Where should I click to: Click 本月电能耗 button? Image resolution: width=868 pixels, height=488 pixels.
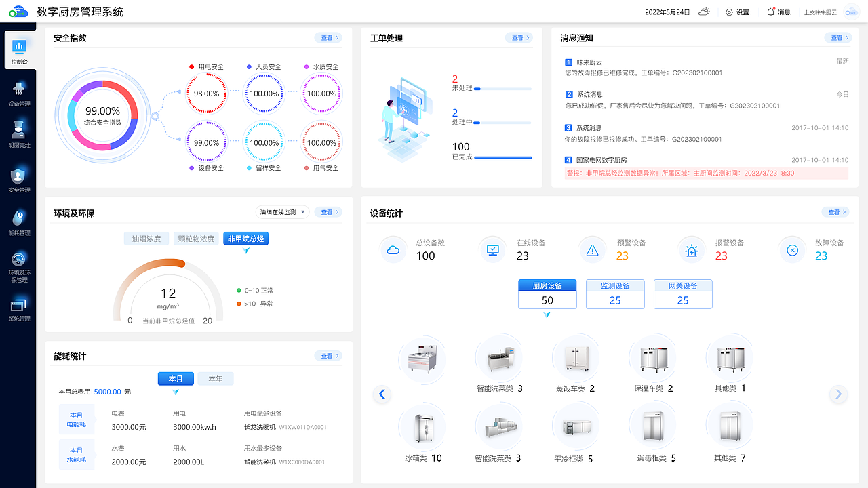tap(76, 420)
